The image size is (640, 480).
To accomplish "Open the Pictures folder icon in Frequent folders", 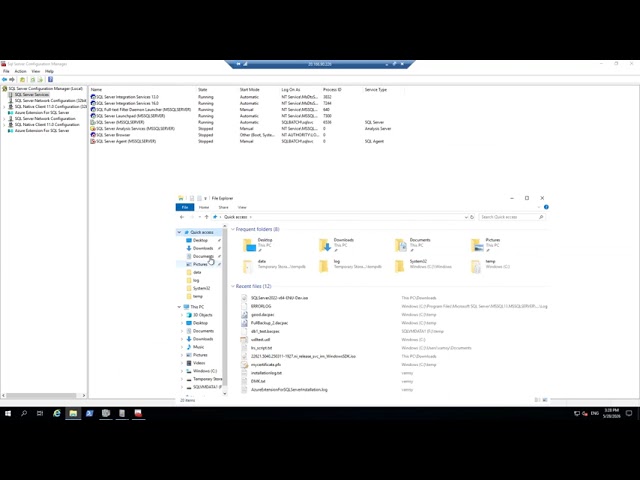I will click(x=477, y=245).
